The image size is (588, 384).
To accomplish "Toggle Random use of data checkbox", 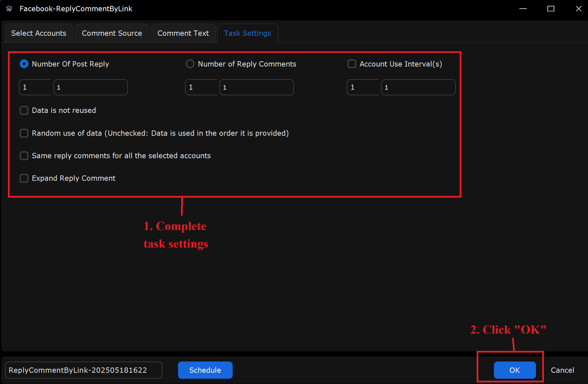I will [24, 133].
